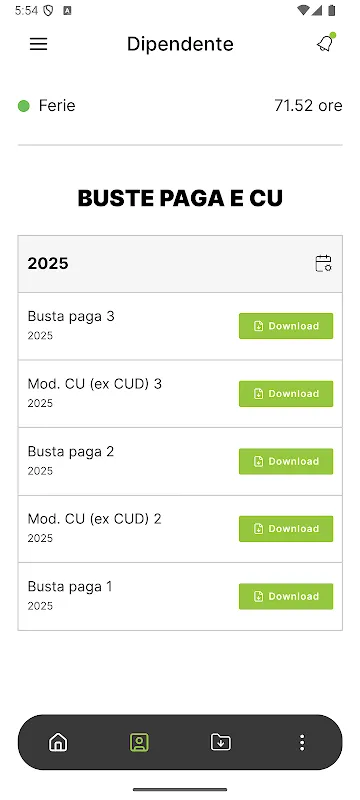Download Busta paga 3

click(x=286, y=326)
